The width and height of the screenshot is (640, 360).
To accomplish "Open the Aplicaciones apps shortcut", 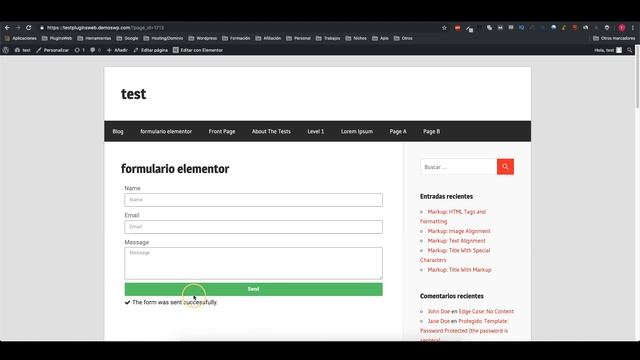I will tap(20, 38).
